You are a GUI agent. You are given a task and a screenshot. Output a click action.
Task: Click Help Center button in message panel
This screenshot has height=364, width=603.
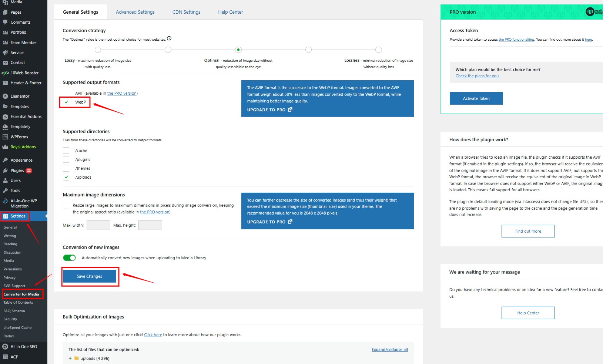(528, 313)
